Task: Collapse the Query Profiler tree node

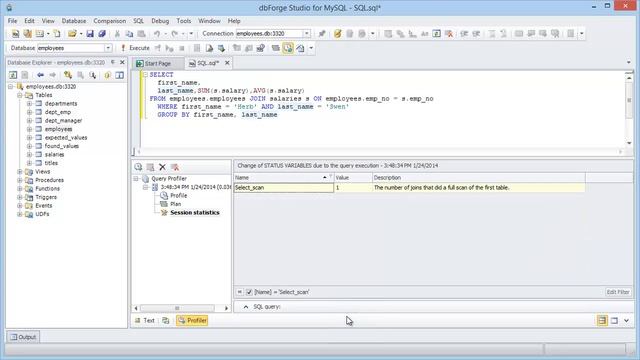Action: [x=136, y=179]
